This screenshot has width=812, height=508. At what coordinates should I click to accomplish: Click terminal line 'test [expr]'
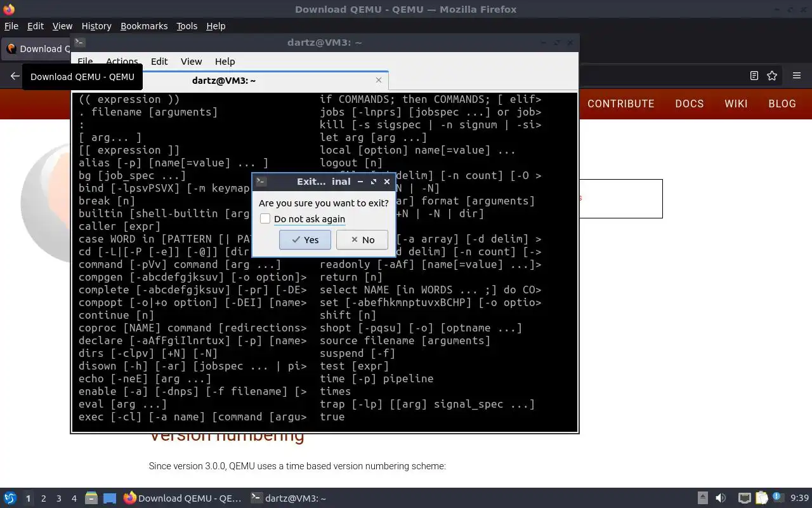(x=354, y=366)
